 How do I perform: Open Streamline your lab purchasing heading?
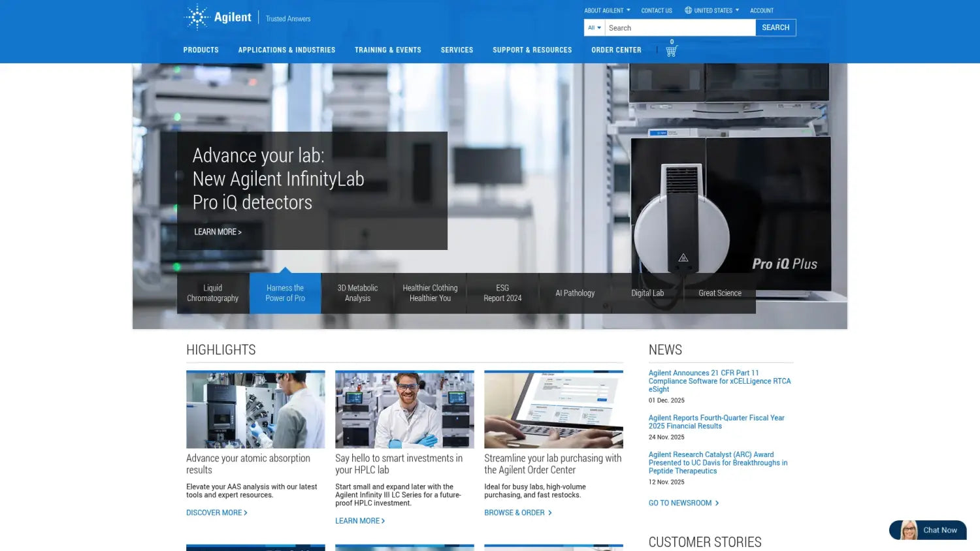(x=553, y=464)
